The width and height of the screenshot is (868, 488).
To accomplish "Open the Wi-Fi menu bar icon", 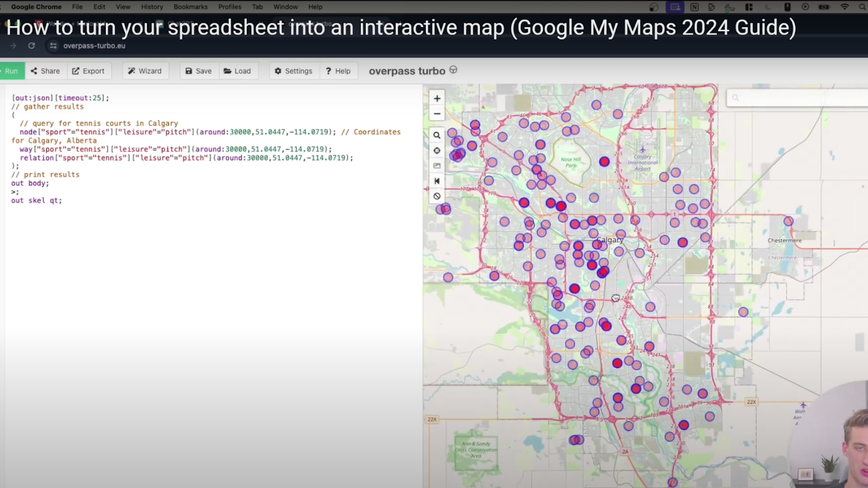I will (845, 7).
